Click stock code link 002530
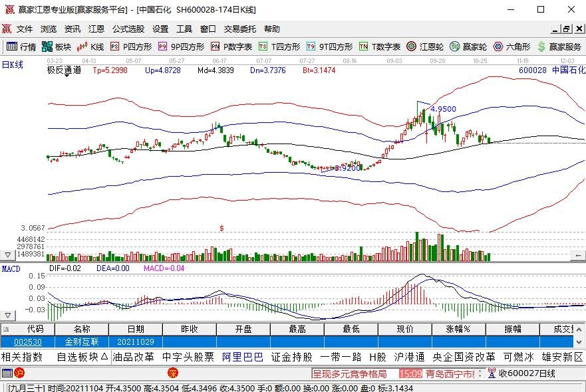The height and width of the screenshot is (392, 586). point(28,342)
